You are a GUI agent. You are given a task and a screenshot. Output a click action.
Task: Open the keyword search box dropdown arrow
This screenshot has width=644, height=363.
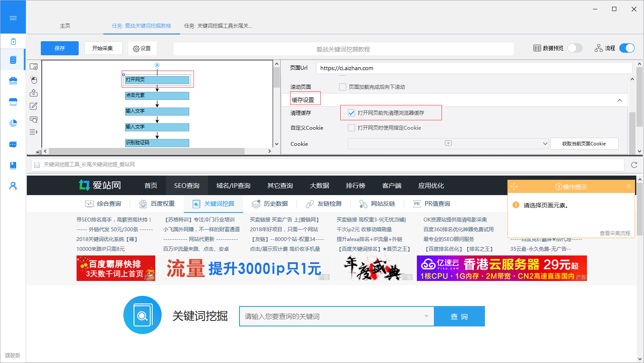click(x=426, y=316)
